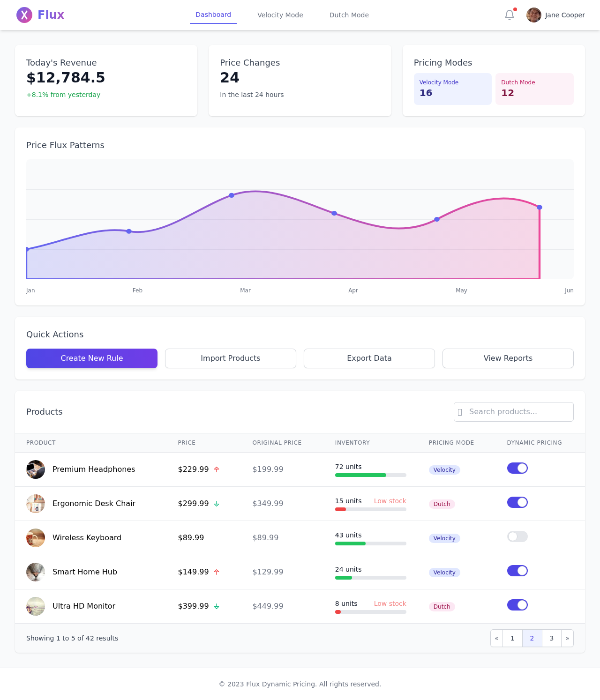Click Export Data in Quick Actions
The height and width of the screenshot is (700, 600).
point(369,358)
